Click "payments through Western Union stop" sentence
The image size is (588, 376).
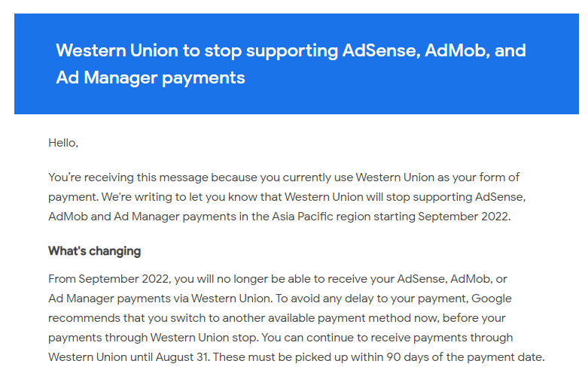coord(153,338)
